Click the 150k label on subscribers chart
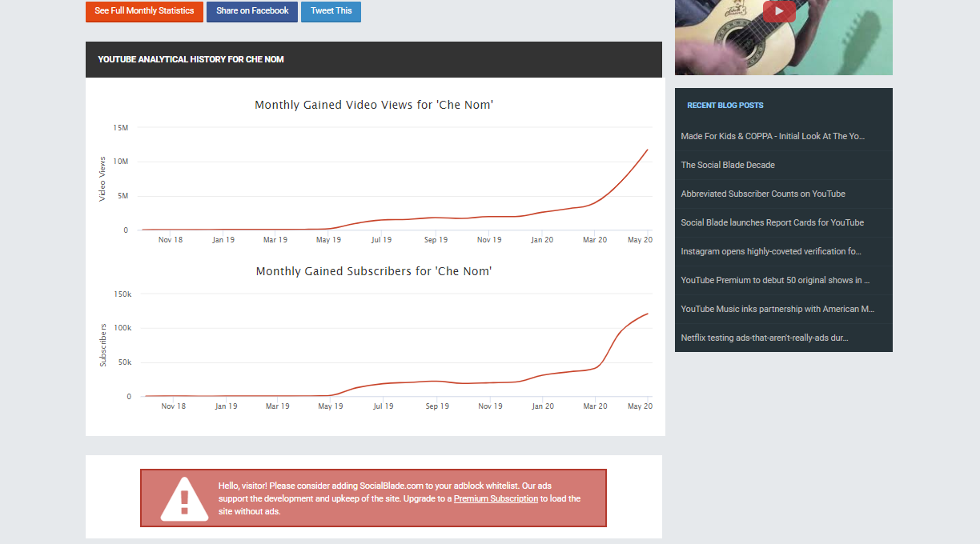Image resolution: width=980 pixels, height=544 pixels. tap(122, 294)
